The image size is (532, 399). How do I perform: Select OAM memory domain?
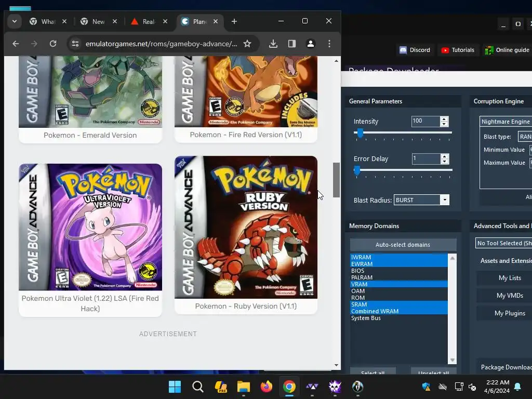coord(399,291)
